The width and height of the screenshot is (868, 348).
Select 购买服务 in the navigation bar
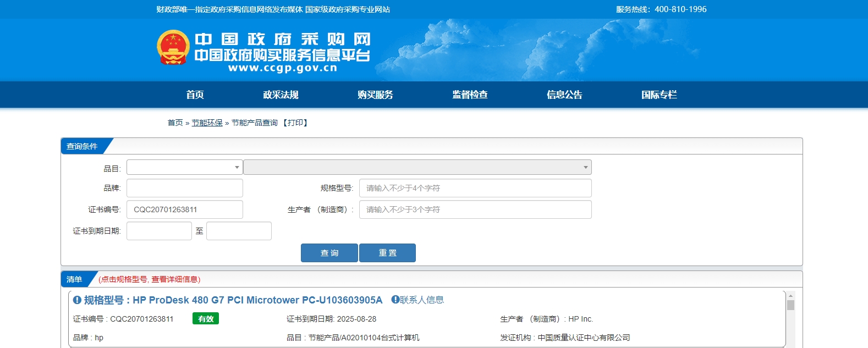pos(375,95)
